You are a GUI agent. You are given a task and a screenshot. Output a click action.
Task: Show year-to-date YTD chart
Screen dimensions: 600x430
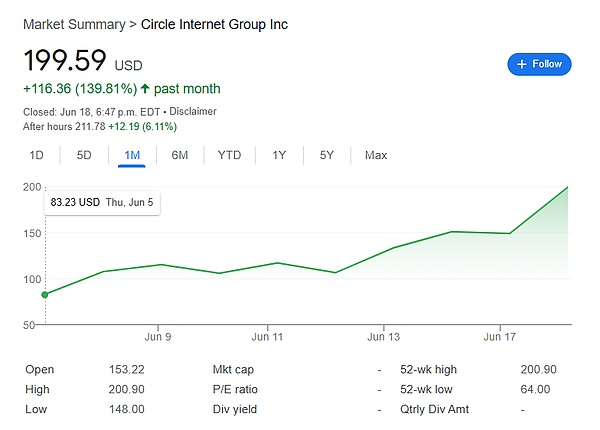(230, 155)
